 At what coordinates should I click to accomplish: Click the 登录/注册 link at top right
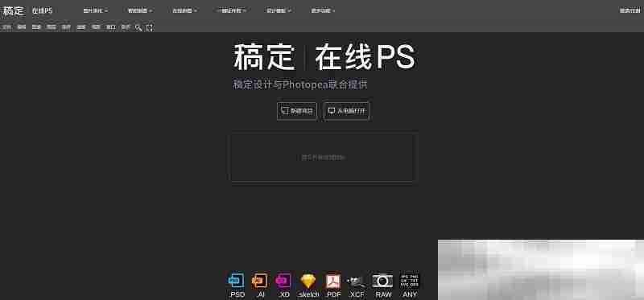[630, 11]
